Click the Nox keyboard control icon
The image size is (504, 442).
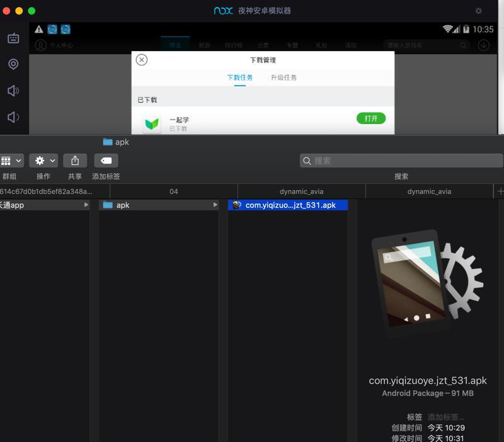click(x=13, y=38)
